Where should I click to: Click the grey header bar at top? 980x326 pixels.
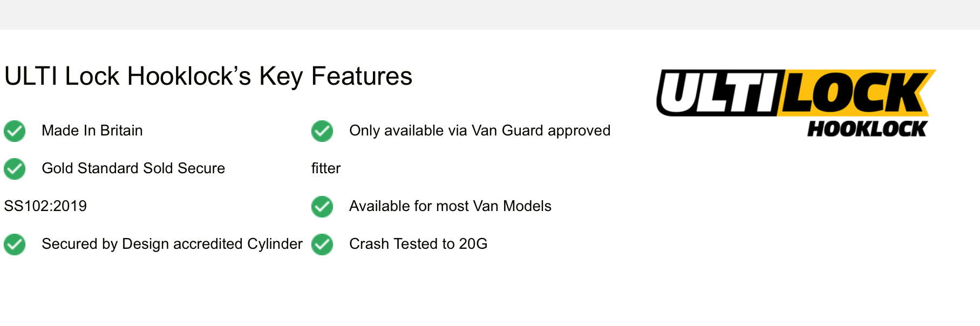coord(490,15)
